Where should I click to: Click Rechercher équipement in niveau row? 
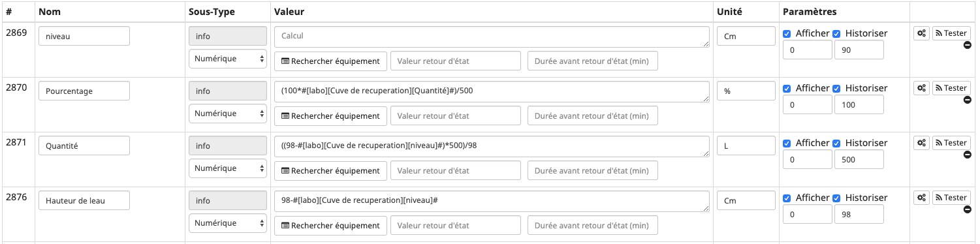[x=330, y=61]
